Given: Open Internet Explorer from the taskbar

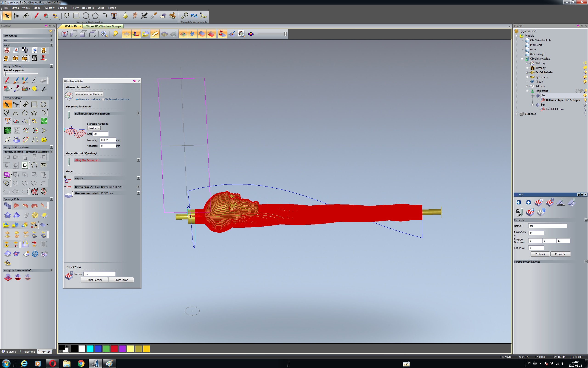Looking at the screenshot, I should tap(24, 363).
